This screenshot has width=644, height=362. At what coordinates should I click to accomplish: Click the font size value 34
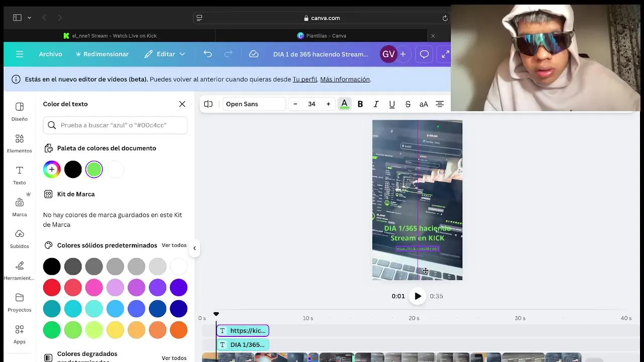tap(312, 104)
